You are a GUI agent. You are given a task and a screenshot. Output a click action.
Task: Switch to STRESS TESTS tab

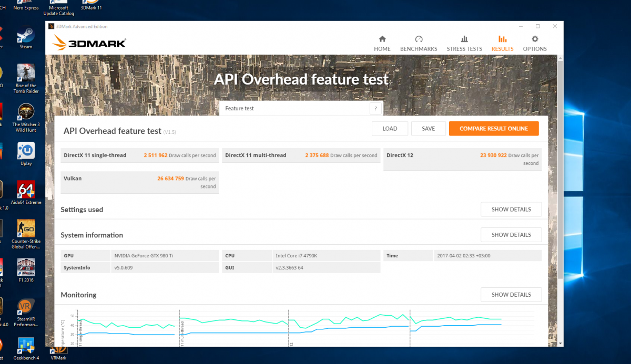click(x=464, y=44)
